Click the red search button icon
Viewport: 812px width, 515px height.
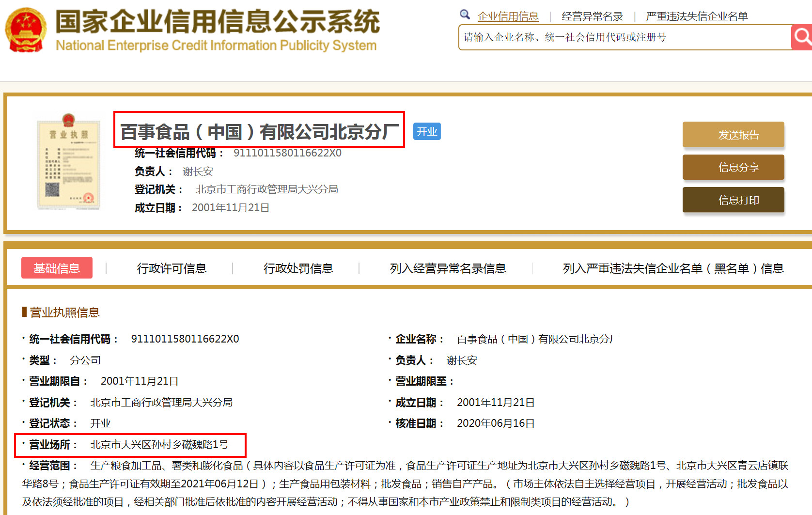(802, 37)
